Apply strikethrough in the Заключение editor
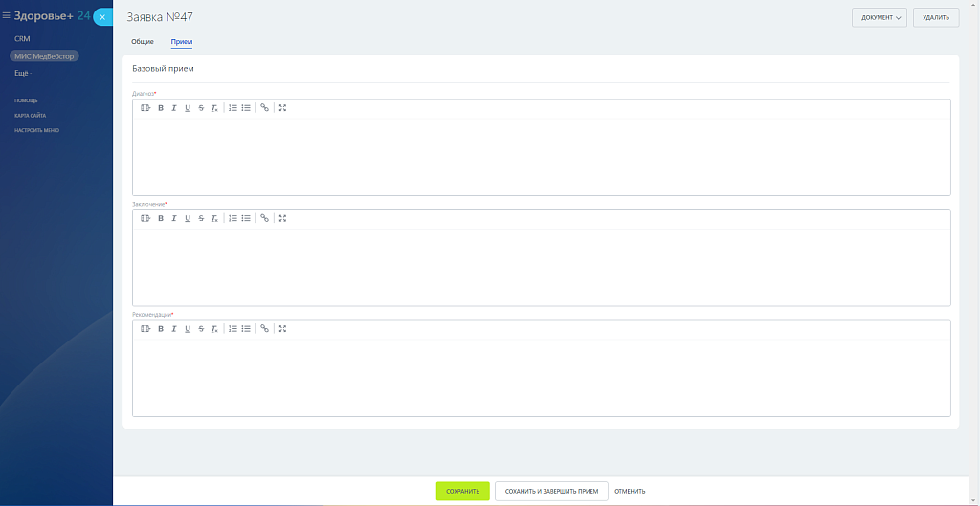This screenshot has width=980, height=506. click(201, 218)
